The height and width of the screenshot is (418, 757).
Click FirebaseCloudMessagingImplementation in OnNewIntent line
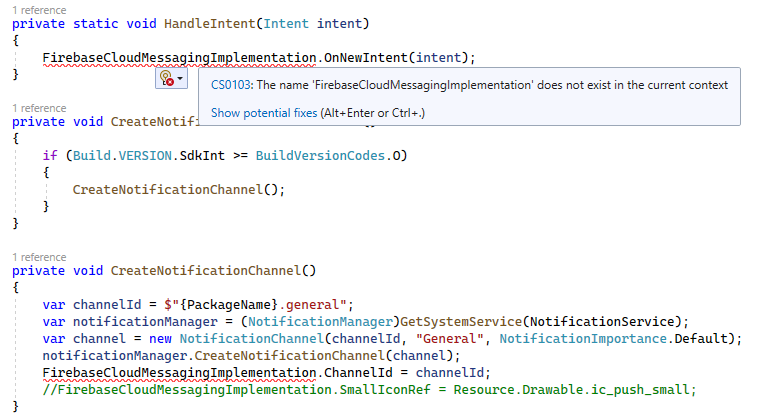[x=179, y=58]
